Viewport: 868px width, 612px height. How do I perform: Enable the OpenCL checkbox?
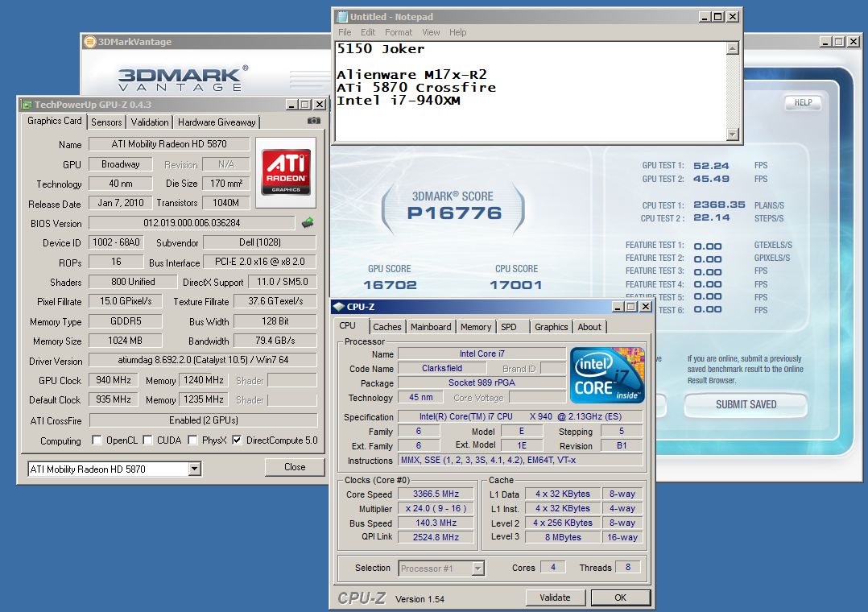[97, 440]
